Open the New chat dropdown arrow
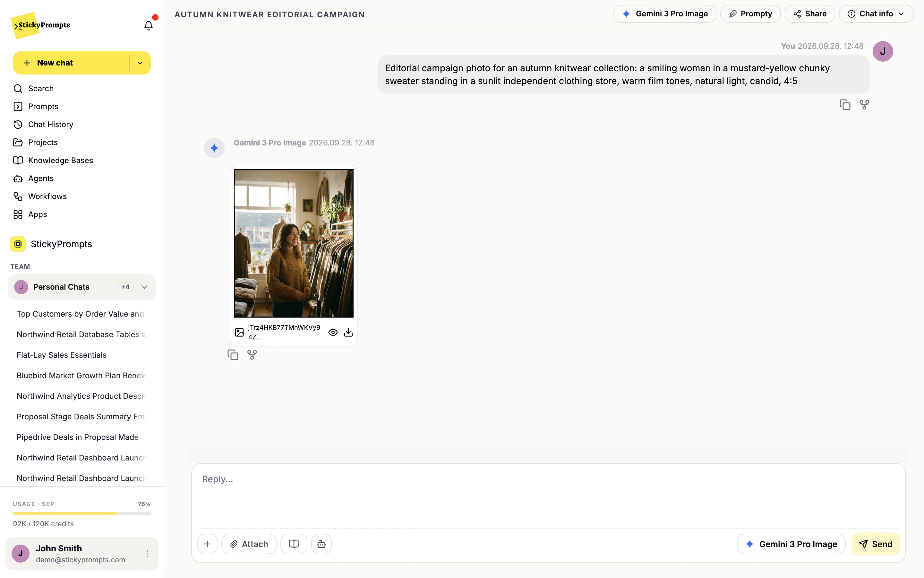This screenshot has width=924, height=578. click(140, 63)
